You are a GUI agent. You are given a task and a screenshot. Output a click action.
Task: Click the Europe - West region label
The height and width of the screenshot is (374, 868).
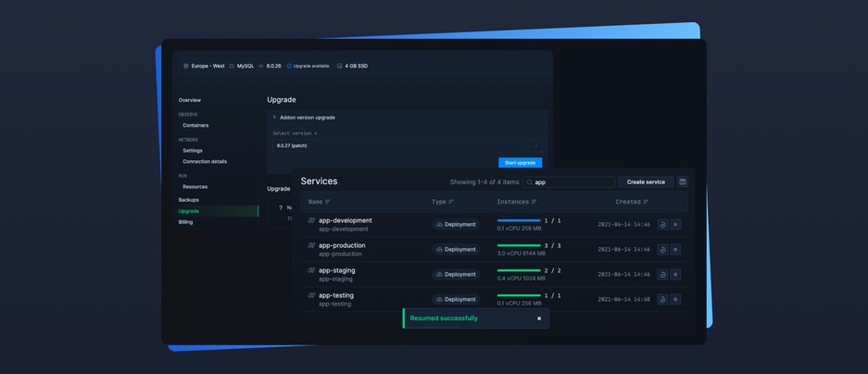pyautogui.click(x=208, y=66)
